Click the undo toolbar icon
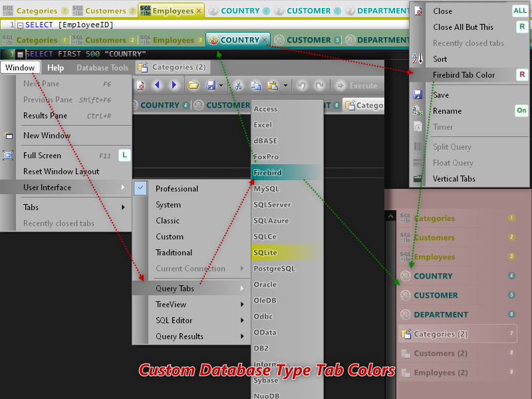This screenshot has width=532, height=399. click(x=301, y=86)
